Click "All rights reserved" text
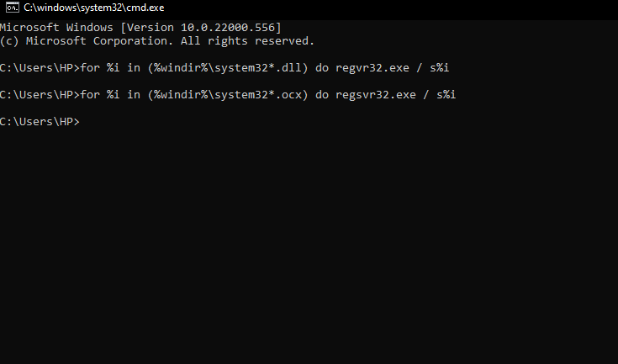Image resolution: width=618 pixels, height=364 pixels. (253, 40)
